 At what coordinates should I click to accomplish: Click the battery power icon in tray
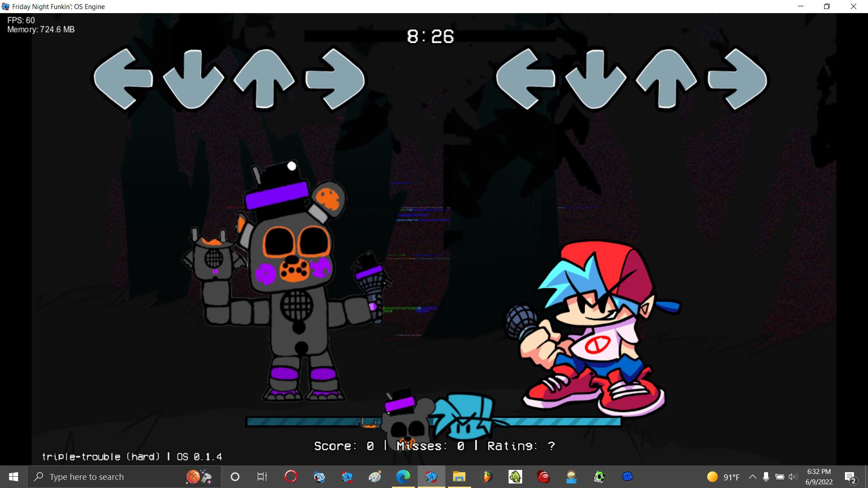[x=780, y=477]
